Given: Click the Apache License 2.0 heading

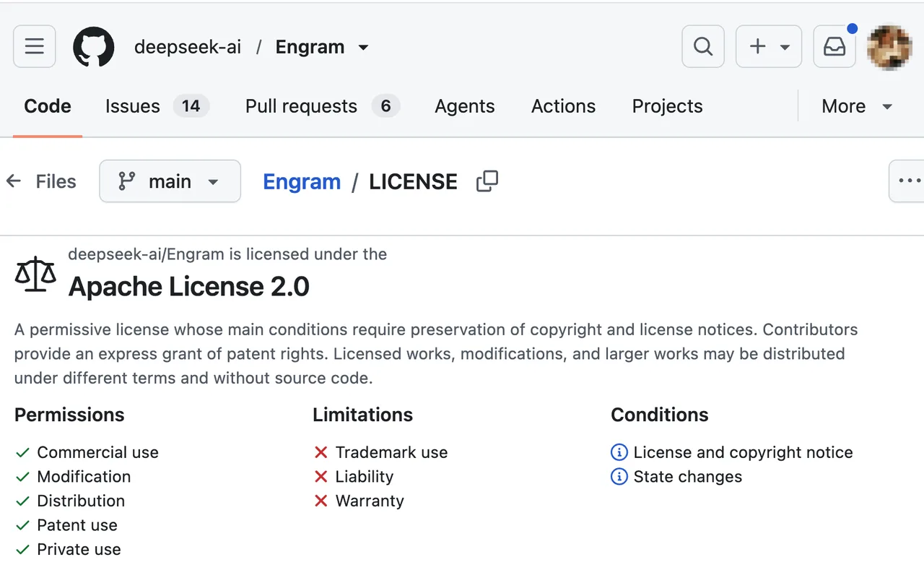Looking at the screenshot, I should click(x=189, y=287).
